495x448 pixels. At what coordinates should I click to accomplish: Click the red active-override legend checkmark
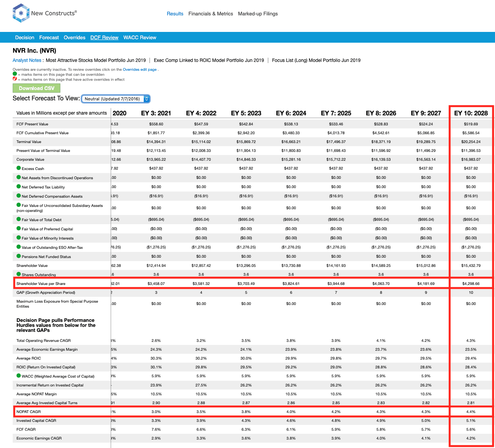click(15, 79)
